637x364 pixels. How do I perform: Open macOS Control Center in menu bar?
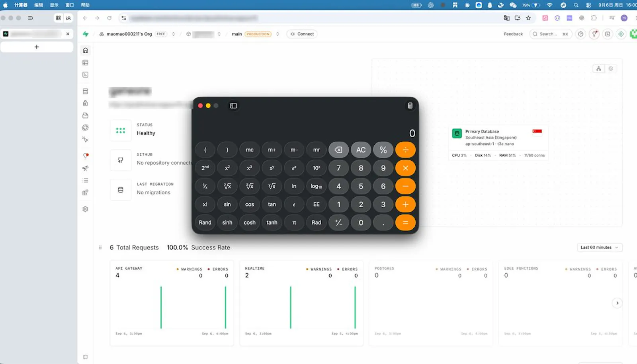coord(588,5)
